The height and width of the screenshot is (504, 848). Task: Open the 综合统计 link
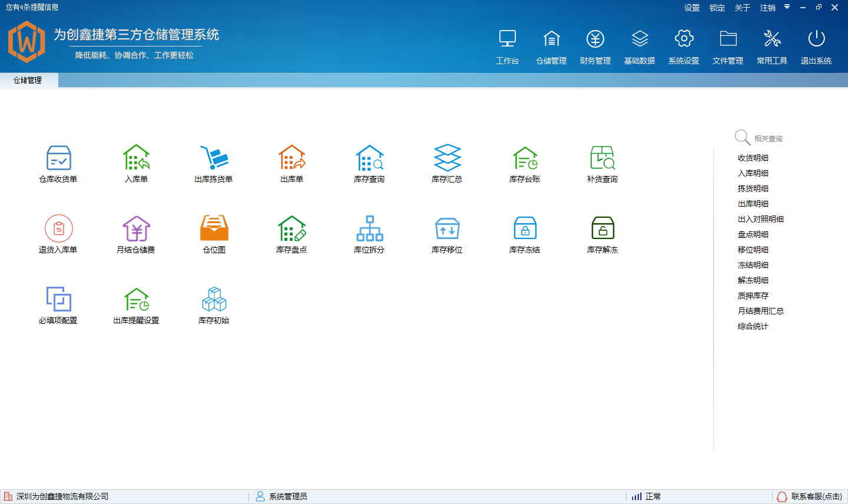coord(753,326)
